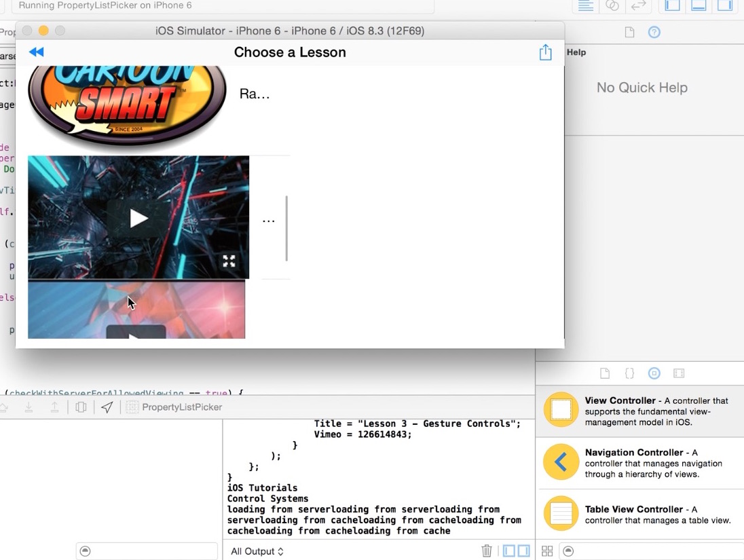Open fullscreen on the first video

(229, 261)
